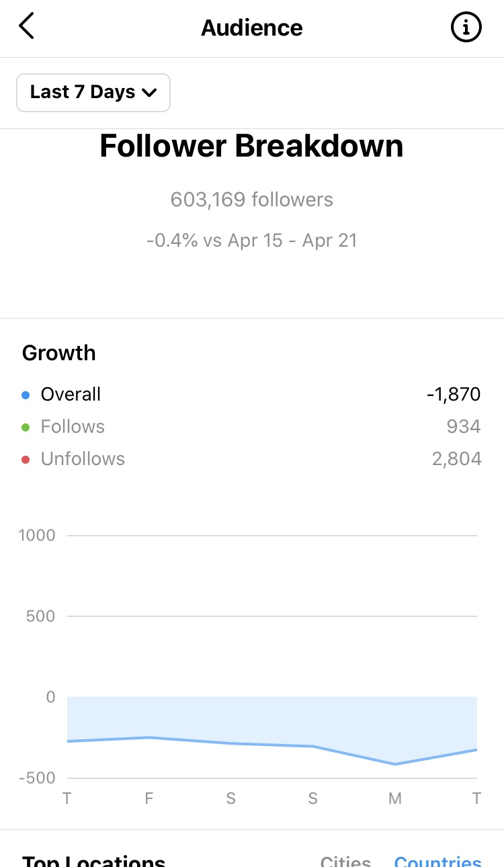Select the blue Overall legend dot
Viewport: 504px width, 867px height.
click(26, 395)
